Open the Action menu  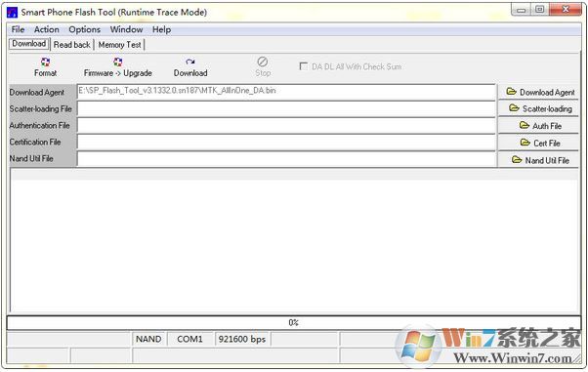tap(47, 29)
